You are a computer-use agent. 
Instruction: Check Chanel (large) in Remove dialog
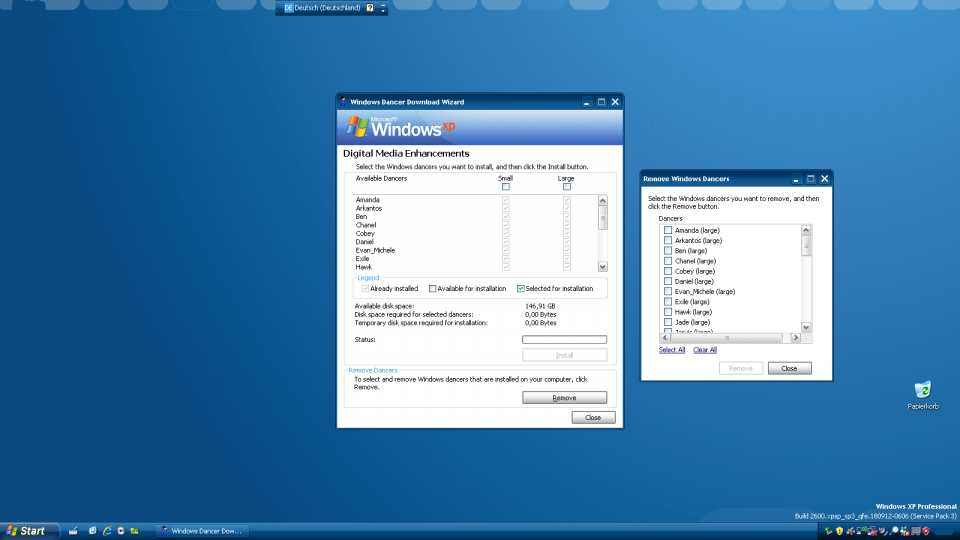tap(668, 261)
